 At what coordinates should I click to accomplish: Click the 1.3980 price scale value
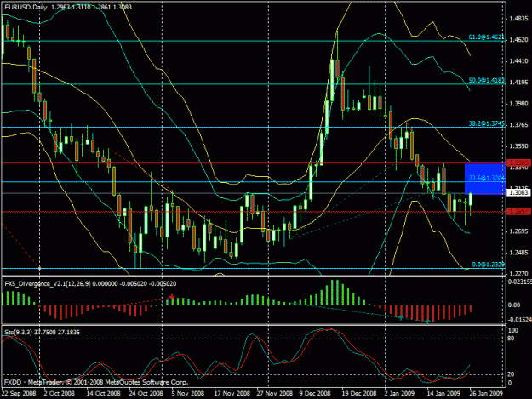[518, 104]
